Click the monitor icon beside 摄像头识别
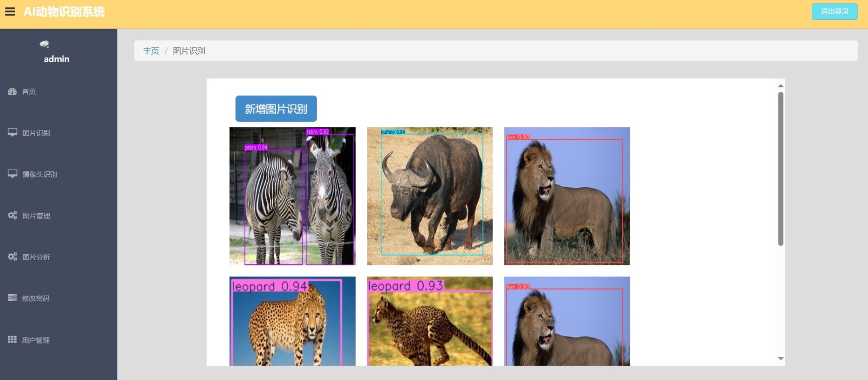This screenshot has height=380, width=868. tap(12, 174)
